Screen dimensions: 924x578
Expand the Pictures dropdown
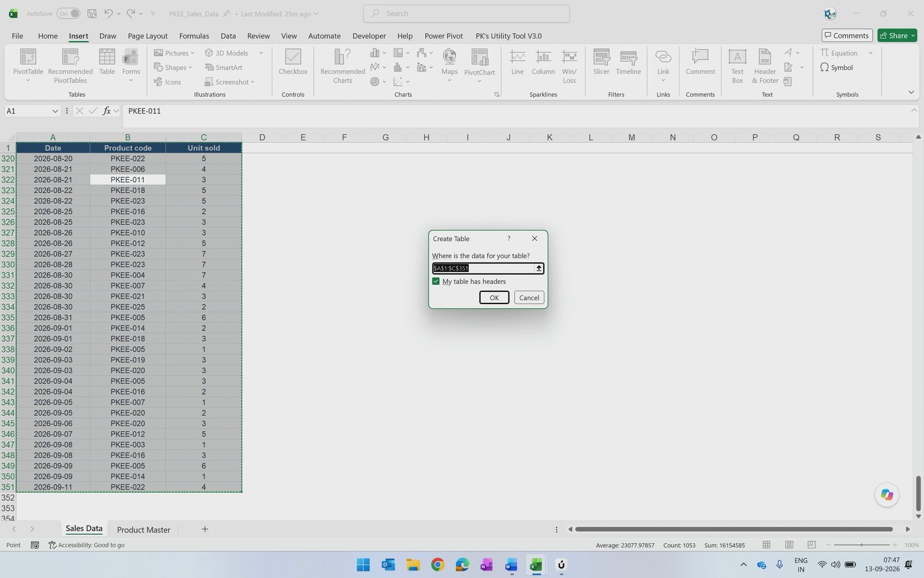click(x=192, y=53)
